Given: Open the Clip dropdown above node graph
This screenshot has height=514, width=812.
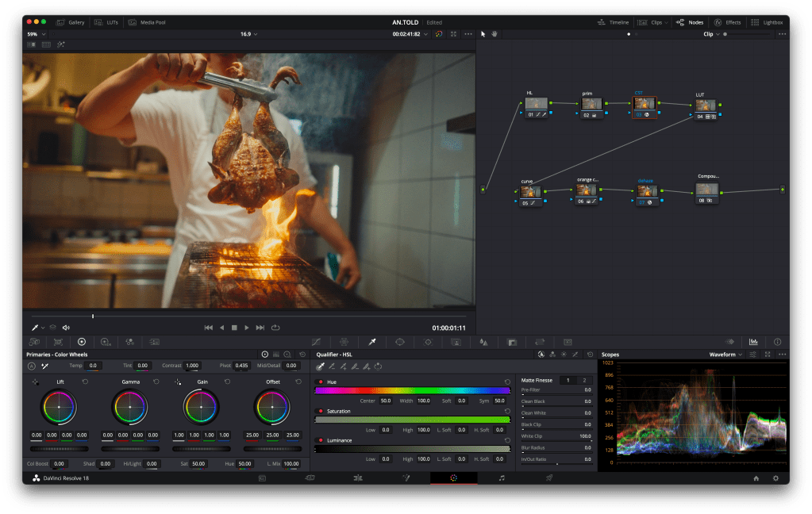Looking at the screenshot, I should 711,34.
